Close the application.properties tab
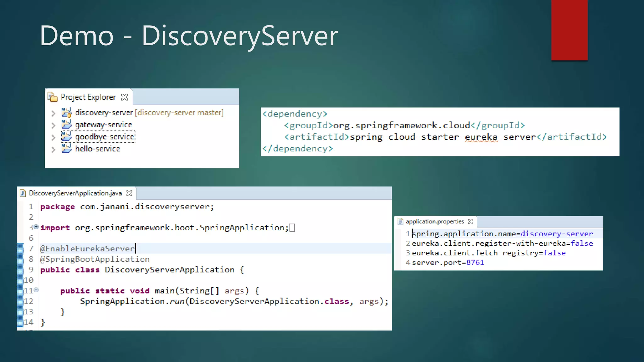Viewport: 644px width, 362px height. [471, 222]
